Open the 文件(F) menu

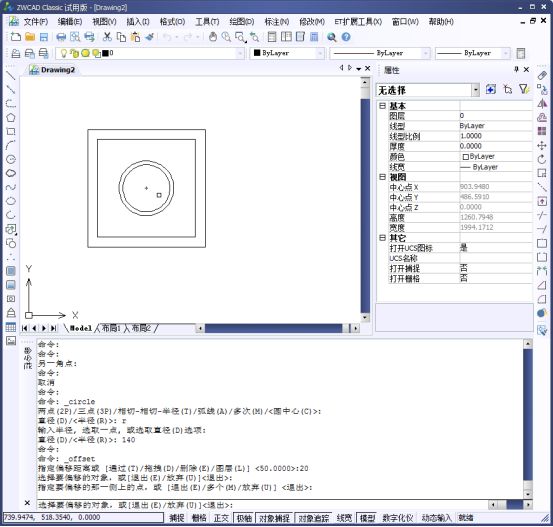pos(36,22)
